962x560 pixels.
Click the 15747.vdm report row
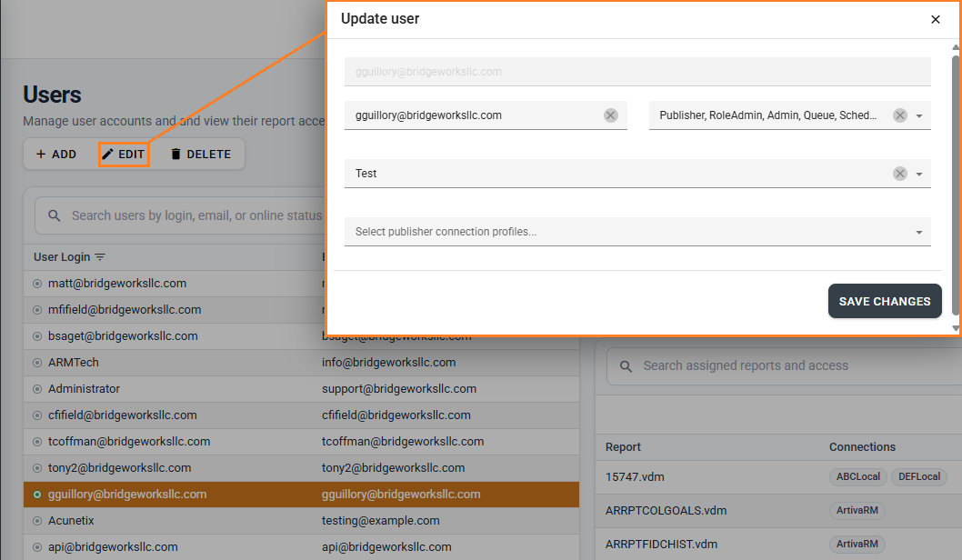[x=778, y=477]
